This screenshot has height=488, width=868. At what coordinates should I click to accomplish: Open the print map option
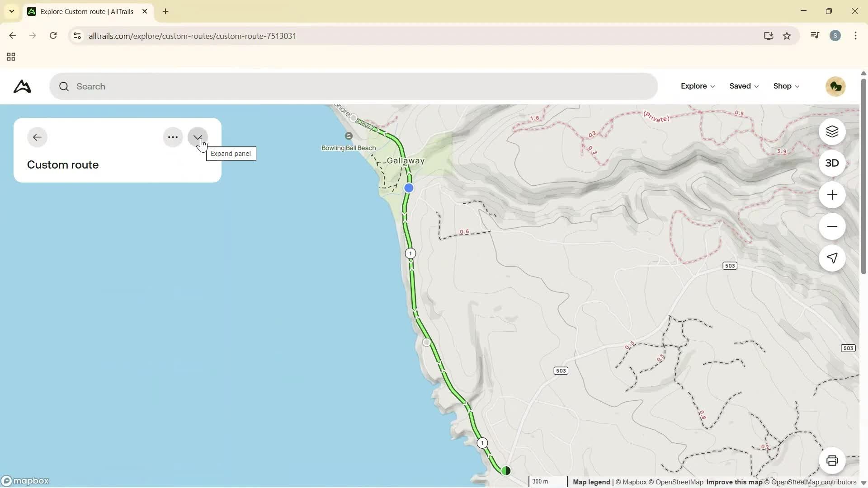pyautogui.click(x=832, y=460)
